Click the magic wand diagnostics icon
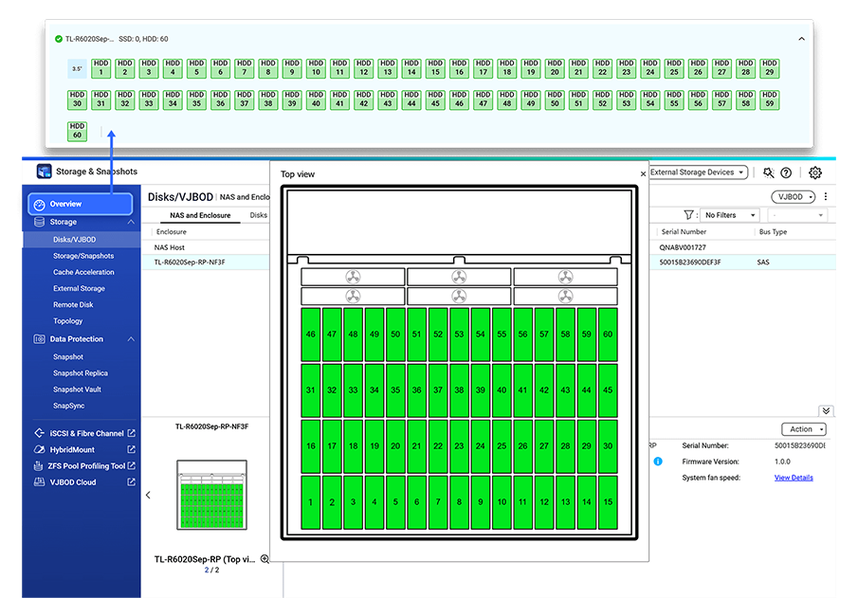Screen dimensions: 858x616 769,172
